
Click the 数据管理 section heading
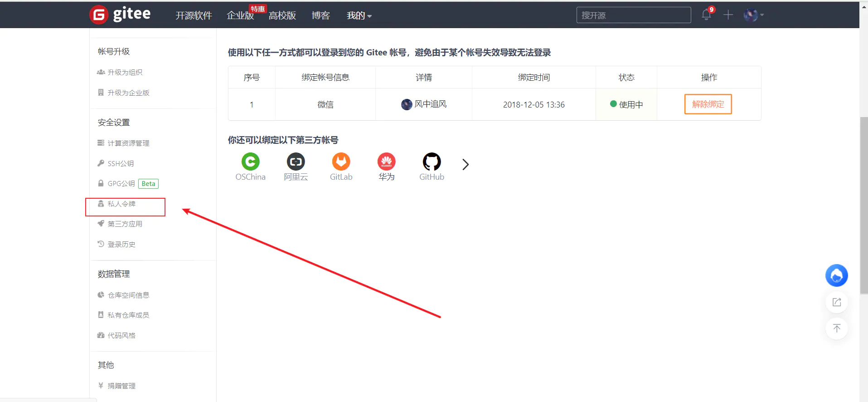pos(114,274)
